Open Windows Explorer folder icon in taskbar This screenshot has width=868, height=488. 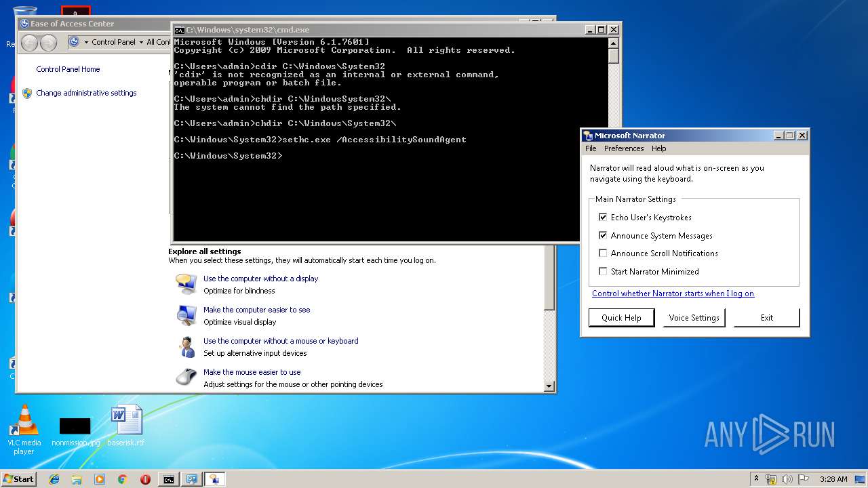click(x=77, y=479)
